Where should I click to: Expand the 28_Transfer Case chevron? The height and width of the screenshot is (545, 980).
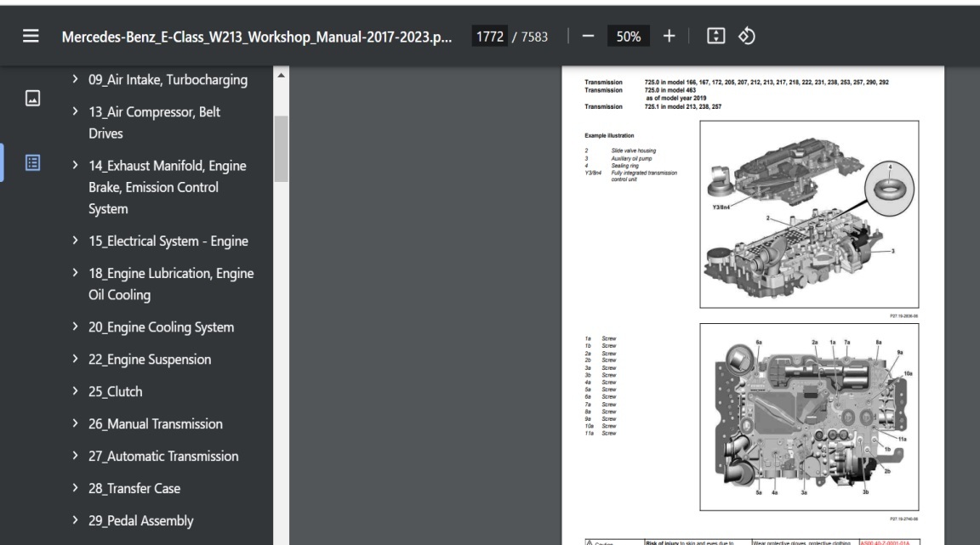pos(75,487)
